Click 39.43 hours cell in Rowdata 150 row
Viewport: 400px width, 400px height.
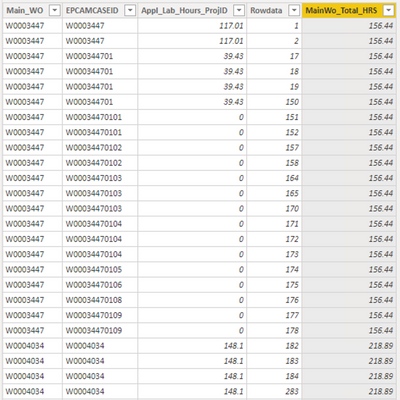(192, 102)
